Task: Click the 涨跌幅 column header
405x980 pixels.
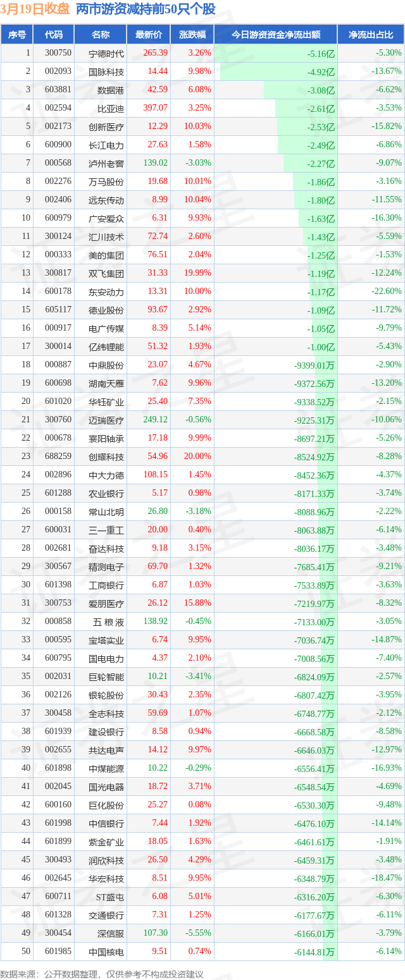Action: click(x=192, y=35)
